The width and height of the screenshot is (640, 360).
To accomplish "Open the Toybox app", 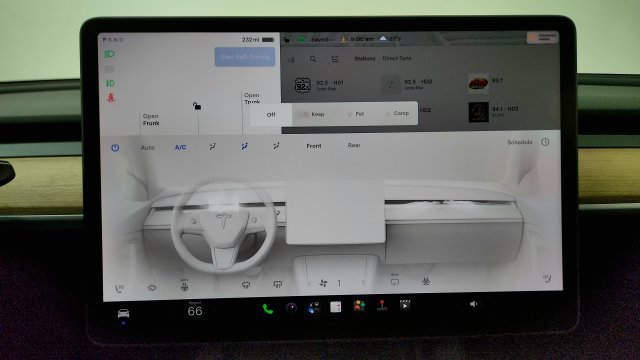I will point(359,306).
